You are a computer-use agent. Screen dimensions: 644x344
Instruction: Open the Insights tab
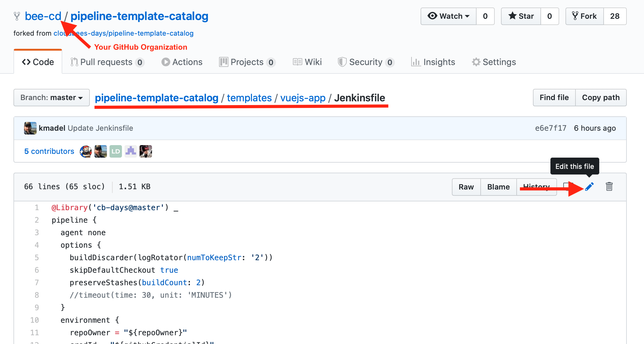tap(433, 62)
